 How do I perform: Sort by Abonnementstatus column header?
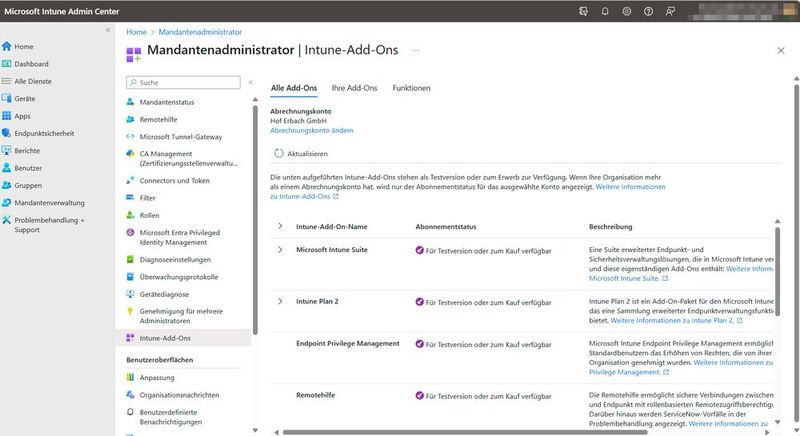(445, 226)
